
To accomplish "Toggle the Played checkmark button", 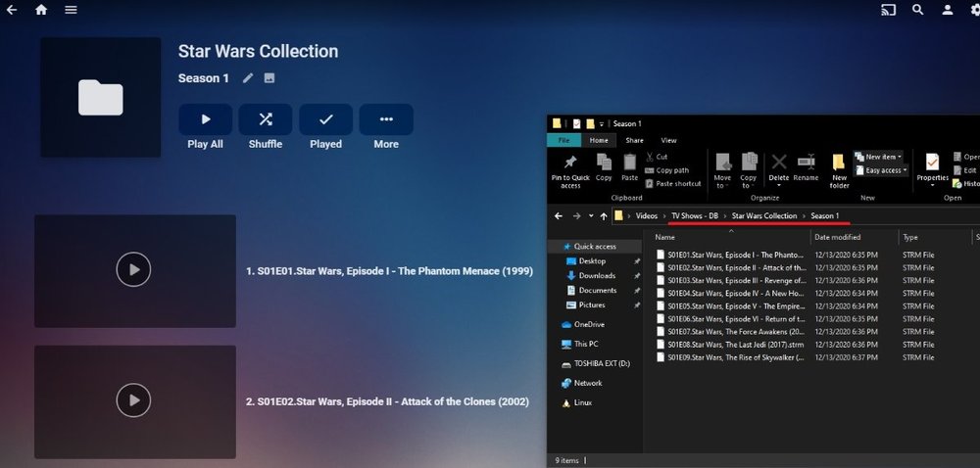I will (325, 119).
